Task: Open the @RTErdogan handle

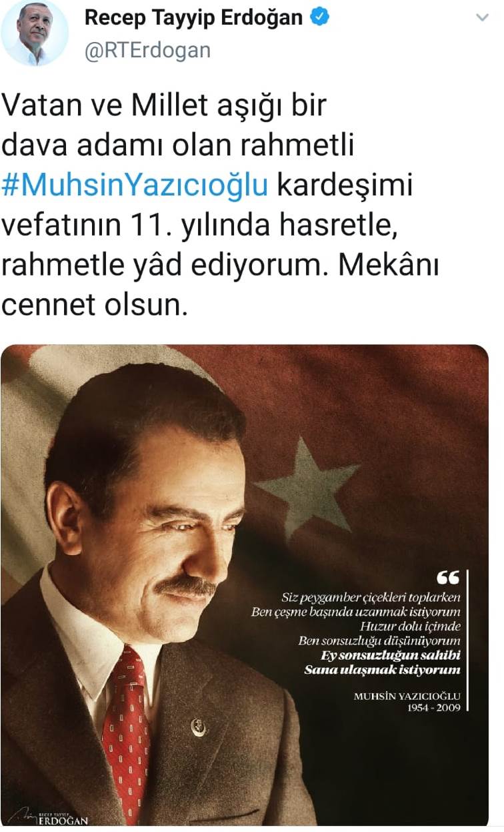Action: tap(147, 50)
